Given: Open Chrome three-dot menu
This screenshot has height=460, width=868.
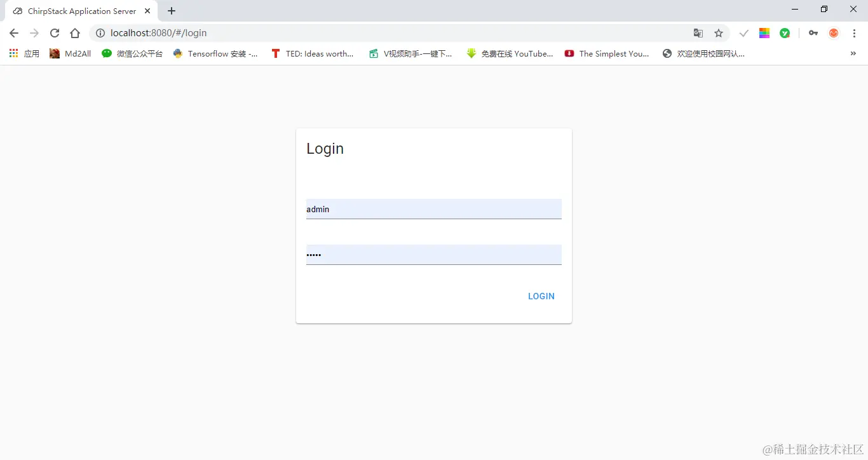Looking at the screenshot, I should tap(855, 33).
